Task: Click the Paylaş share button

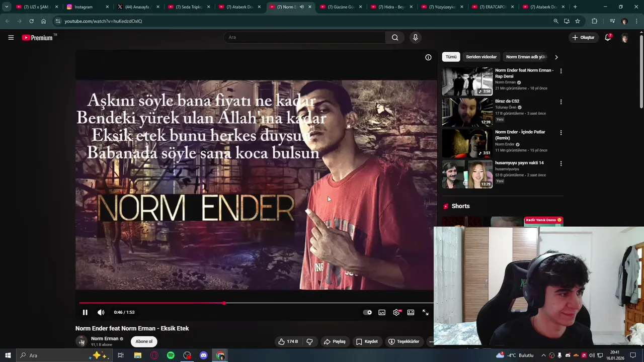Action: (x=335, y=341)
